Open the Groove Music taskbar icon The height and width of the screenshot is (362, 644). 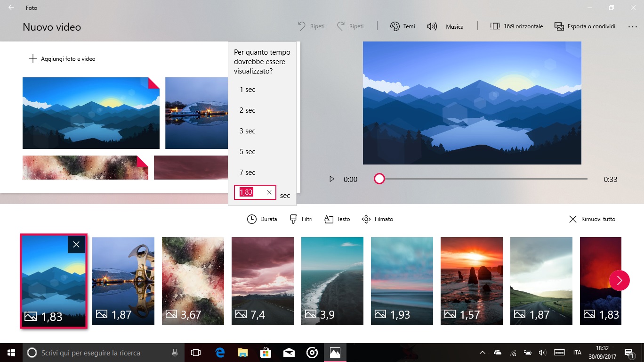pos(312,353)
